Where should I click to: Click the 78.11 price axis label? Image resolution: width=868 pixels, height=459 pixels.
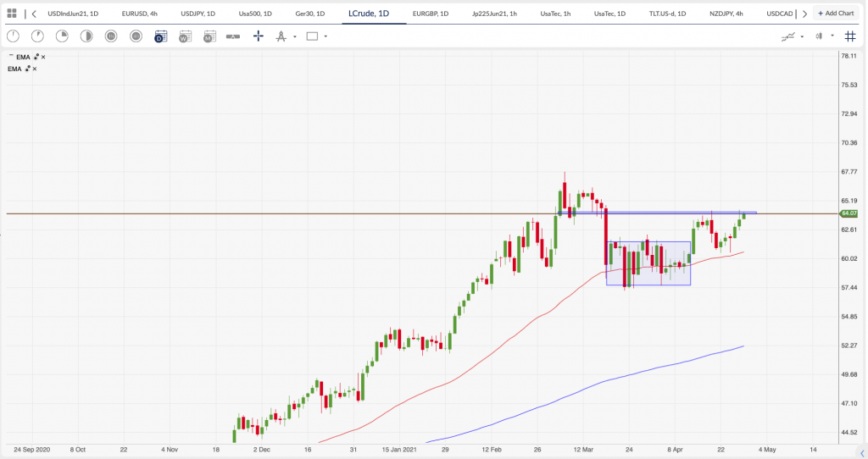click(849, 56)
